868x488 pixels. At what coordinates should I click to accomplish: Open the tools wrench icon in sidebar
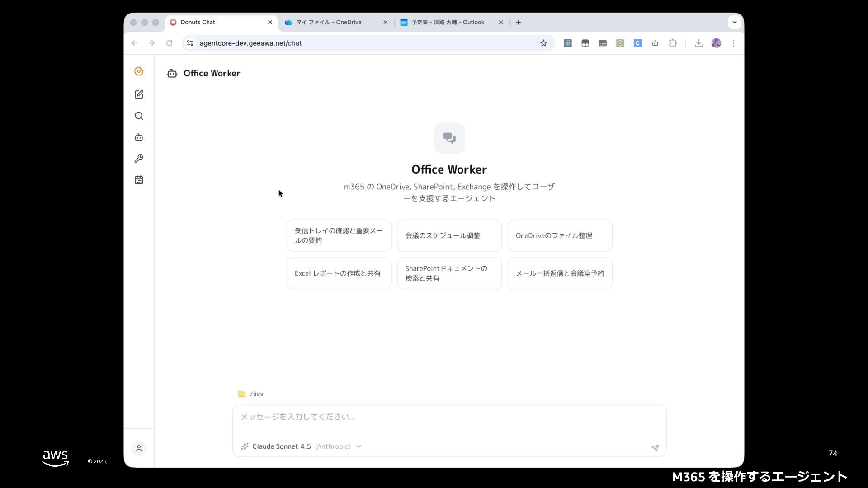(x=139, y=159)
